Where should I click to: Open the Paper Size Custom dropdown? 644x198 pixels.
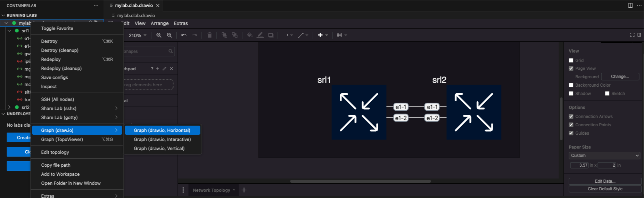click(x=604, y=156)
